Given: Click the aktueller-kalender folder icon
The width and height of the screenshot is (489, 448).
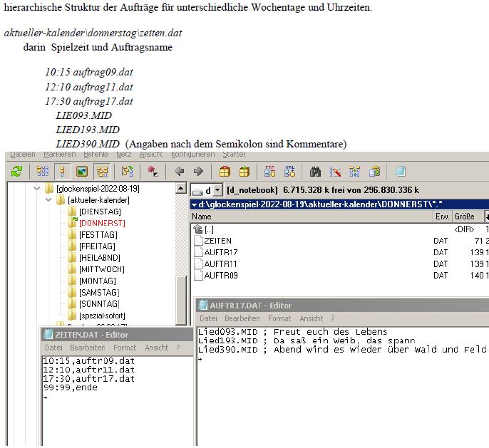Looking at the screenshot, I should click(x=61, y=200).
